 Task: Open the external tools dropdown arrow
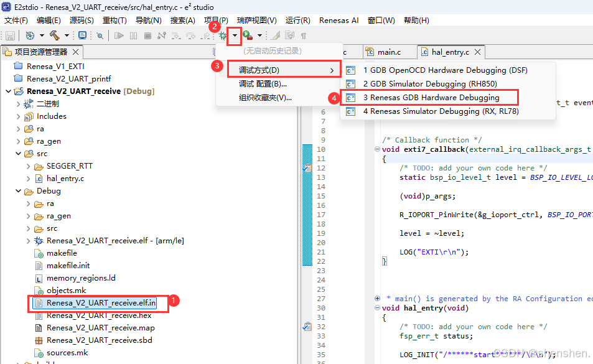click(259, 35)
